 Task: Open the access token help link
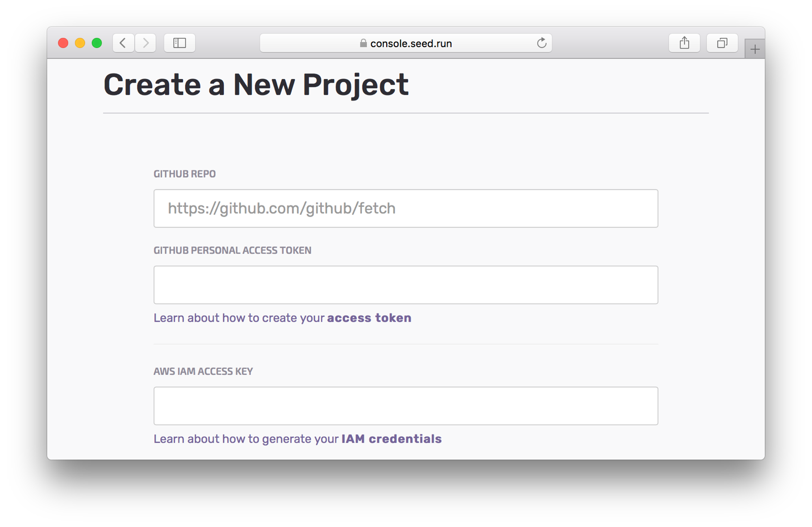pyautogui.click(x=369, y=318)
